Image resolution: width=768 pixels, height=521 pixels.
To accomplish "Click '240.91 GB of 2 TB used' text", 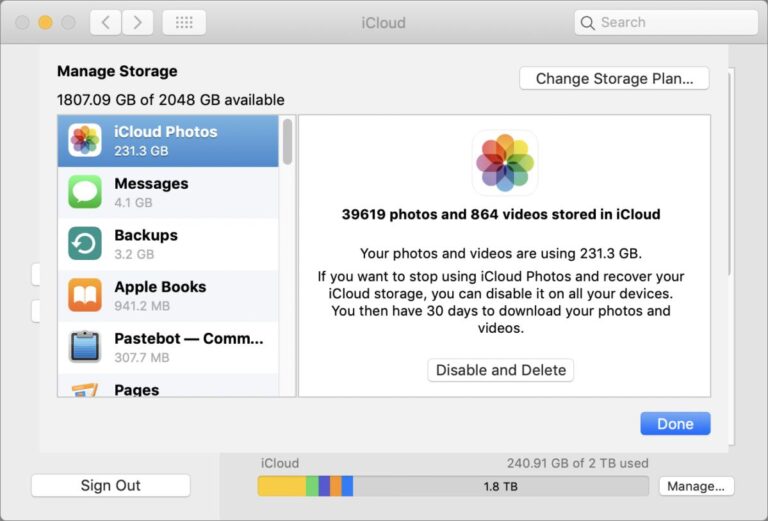I will coord(577,463).
